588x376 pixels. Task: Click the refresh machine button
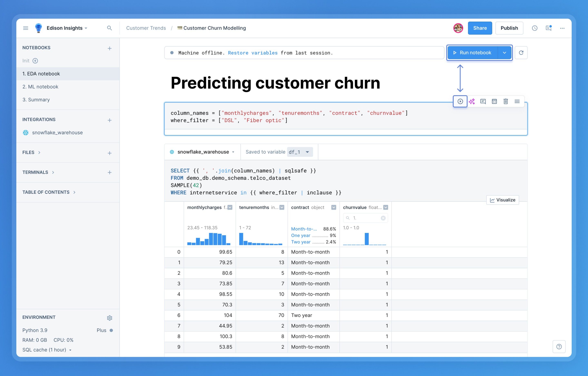[x=521, y=53]
